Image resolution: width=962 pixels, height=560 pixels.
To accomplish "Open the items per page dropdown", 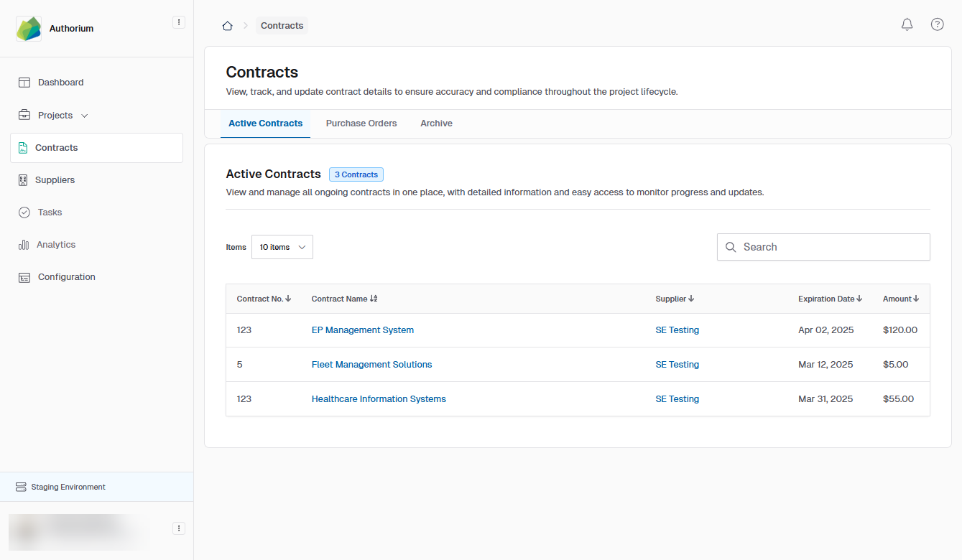I will pos(282,247).
